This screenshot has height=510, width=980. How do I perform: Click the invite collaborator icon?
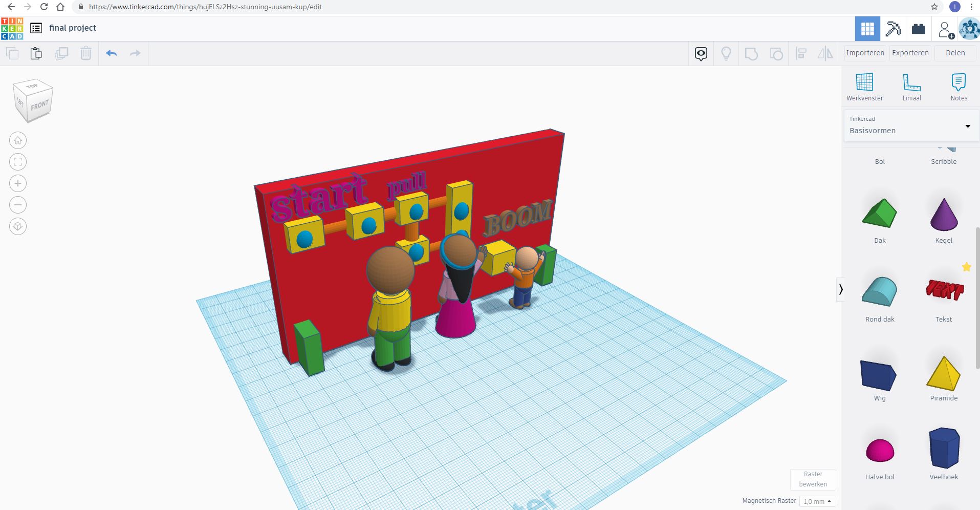point(946,30)
